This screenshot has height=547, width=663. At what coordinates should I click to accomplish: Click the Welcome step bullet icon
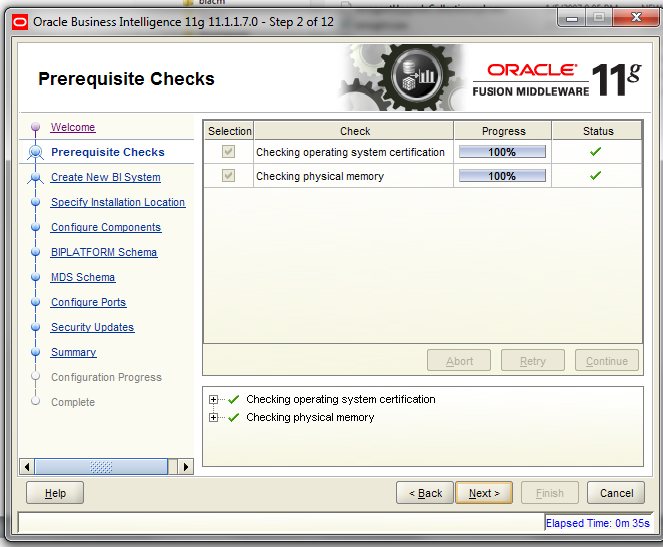(36, 127)
